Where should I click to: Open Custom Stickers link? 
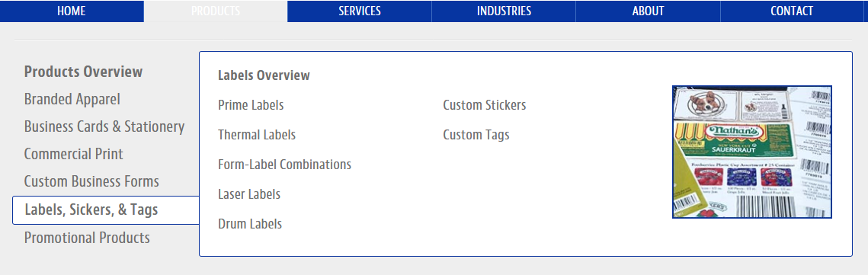[x=485, y=105]
